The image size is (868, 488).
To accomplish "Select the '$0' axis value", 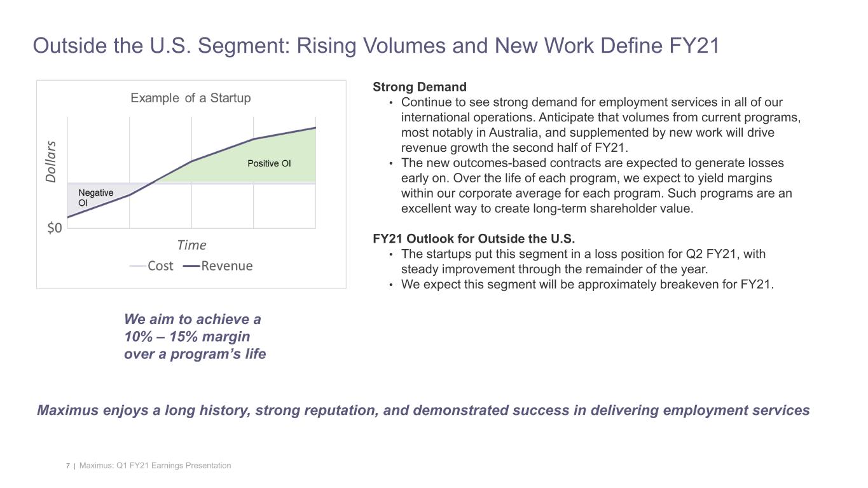I will point(55,227).
